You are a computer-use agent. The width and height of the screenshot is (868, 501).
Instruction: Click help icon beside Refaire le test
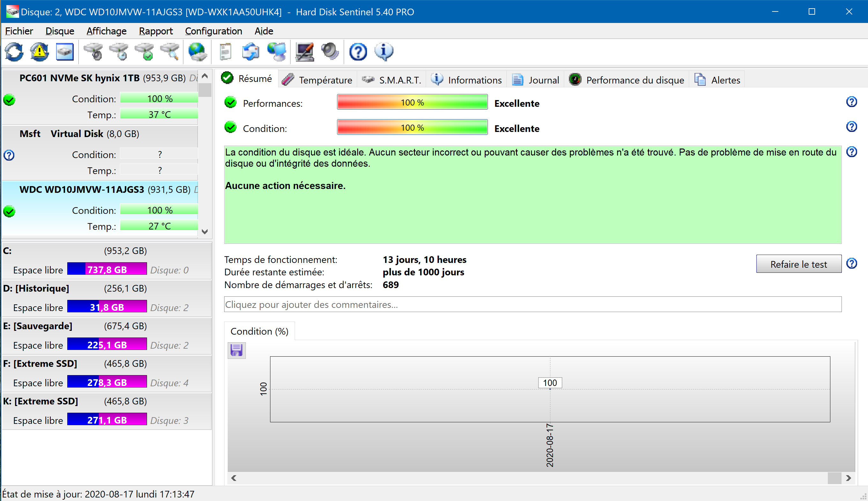point(851,264)
